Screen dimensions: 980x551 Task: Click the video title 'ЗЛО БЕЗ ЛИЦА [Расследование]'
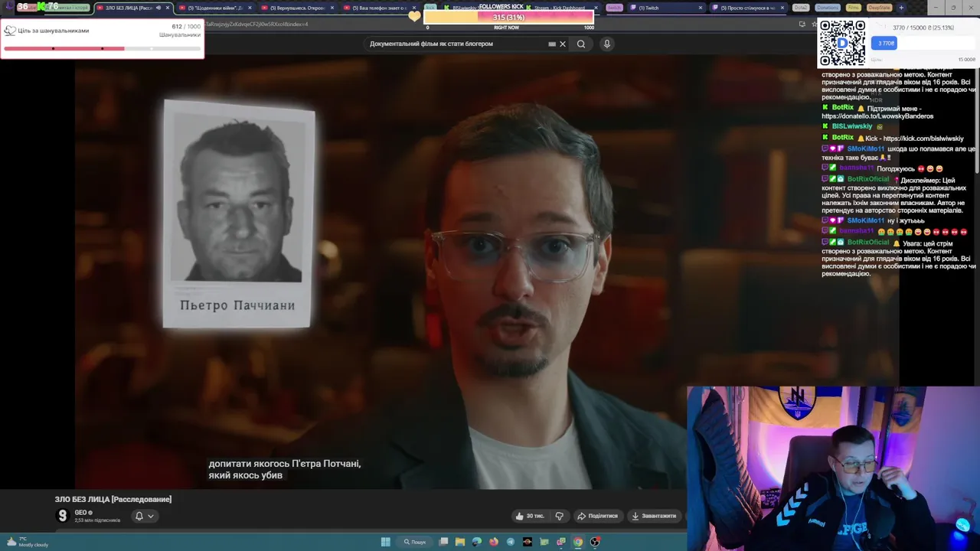(113, 499)
